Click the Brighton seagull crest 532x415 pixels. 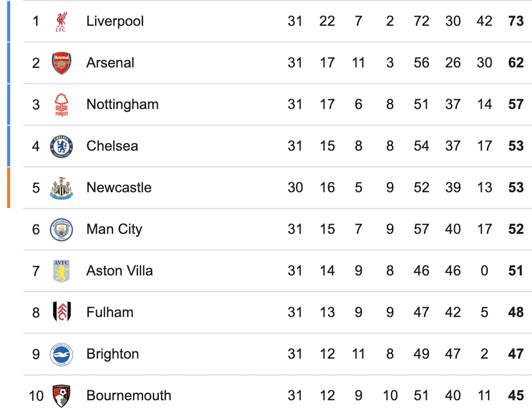(x=61, y=354)
